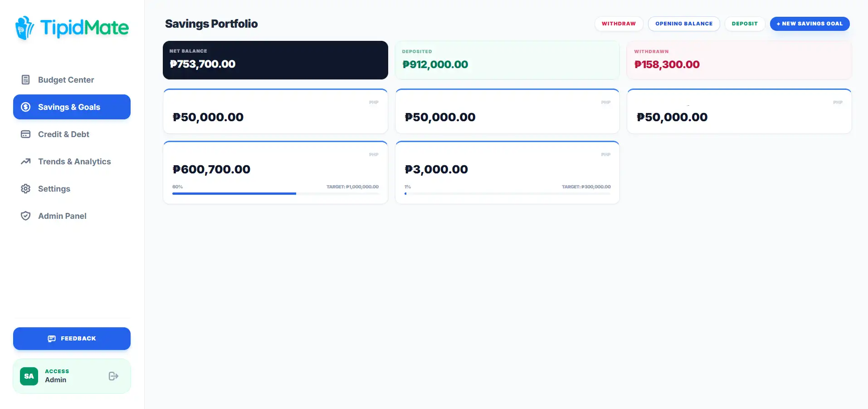The width and height of the screenshot is (868, 409).
Task: Open the Trends & Analytics menu item
Action: [72, 162]
